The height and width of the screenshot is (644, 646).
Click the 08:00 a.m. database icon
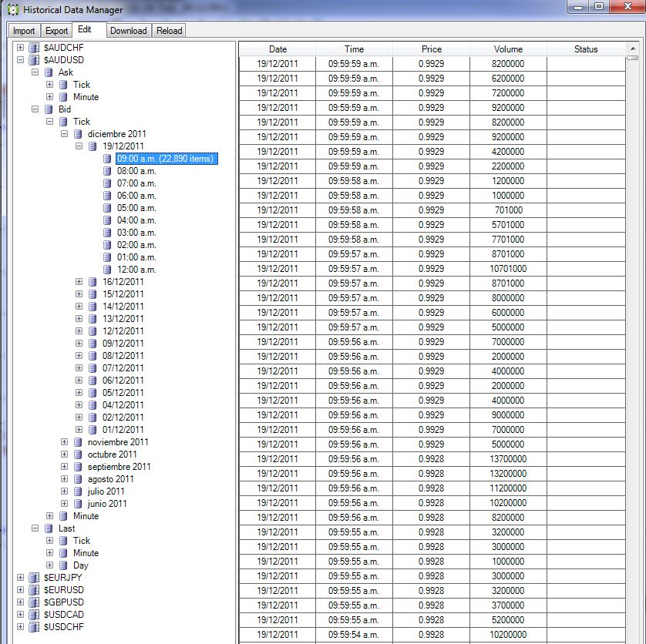coord(107,171)
